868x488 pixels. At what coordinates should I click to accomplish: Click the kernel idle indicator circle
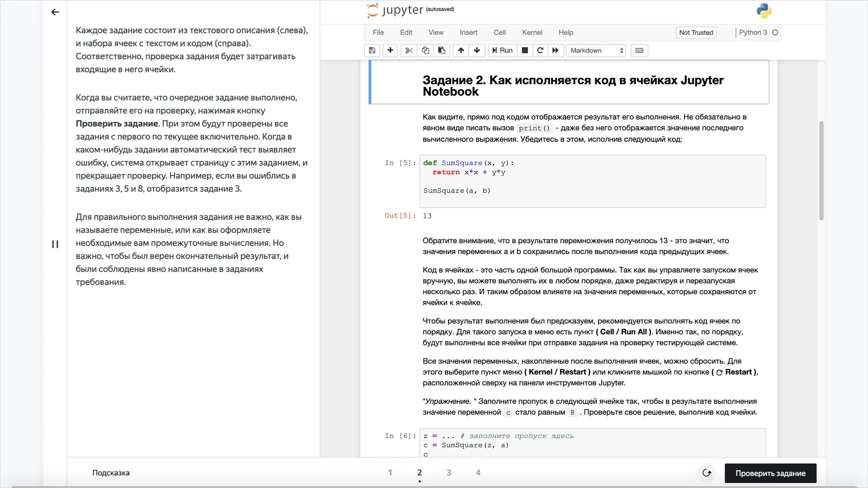[x=775, y=33]
